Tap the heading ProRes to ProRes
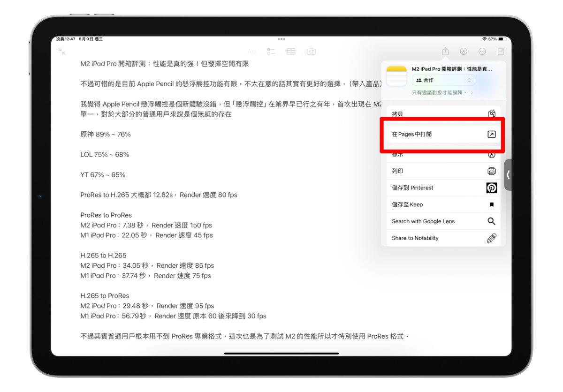This screenshot has height=392, width=563. click(x=106, y=215)
